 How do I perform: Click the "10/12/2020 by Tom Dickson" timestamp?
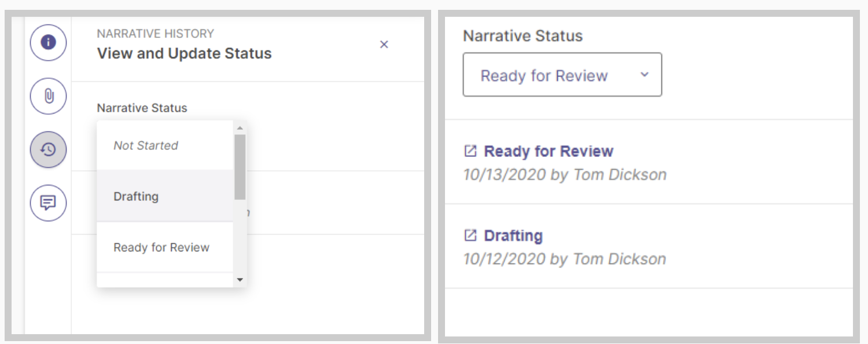coord(565,259)
